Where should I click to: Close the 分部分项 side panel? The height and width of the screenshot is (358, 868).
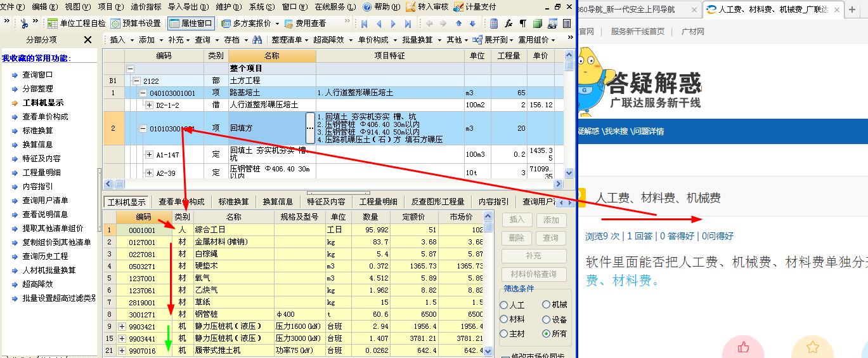(88, 39)
